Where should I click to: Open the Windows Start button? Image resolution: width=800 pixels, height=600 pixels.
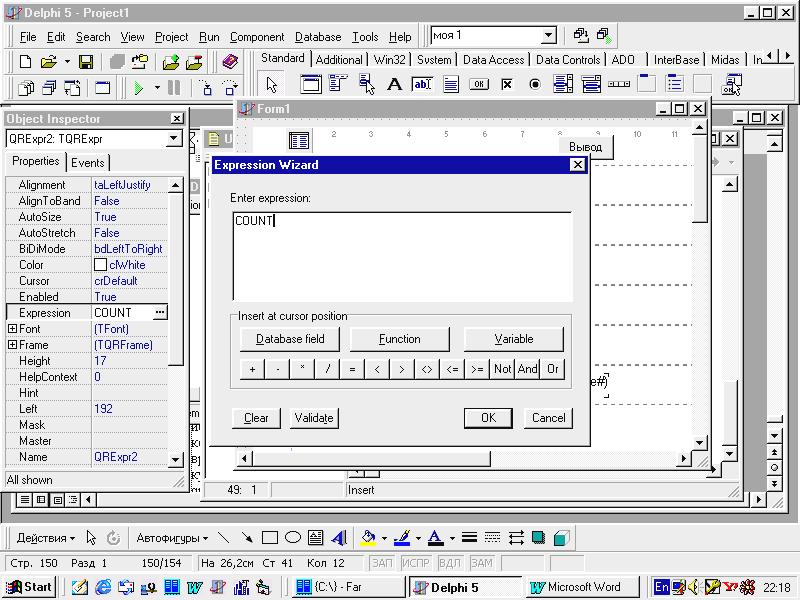pos(30,587)
